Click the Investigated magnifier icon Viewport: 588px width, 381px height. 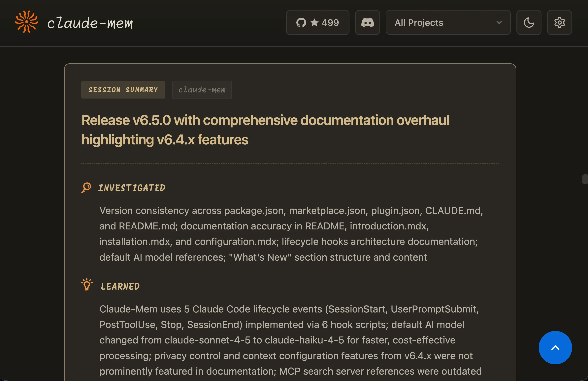(86, 188)
